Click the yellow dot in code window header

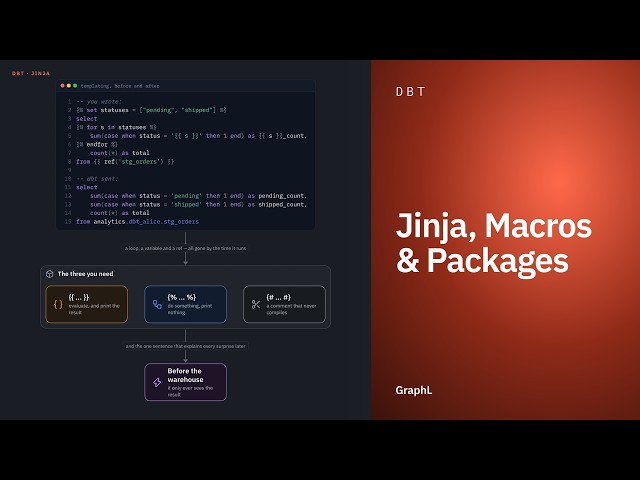[69, 86]
